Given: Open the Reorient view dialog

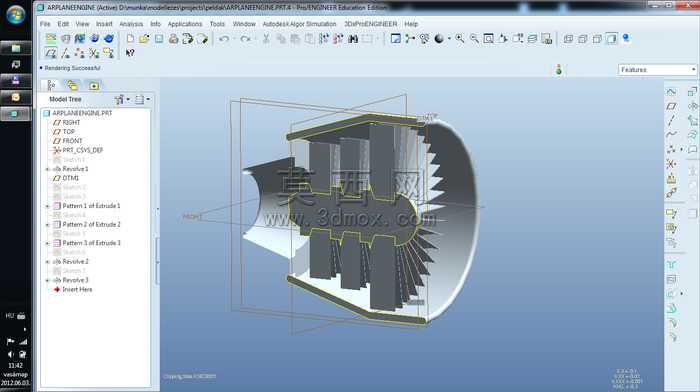Looking at the screenshot, I should (503, 39).
